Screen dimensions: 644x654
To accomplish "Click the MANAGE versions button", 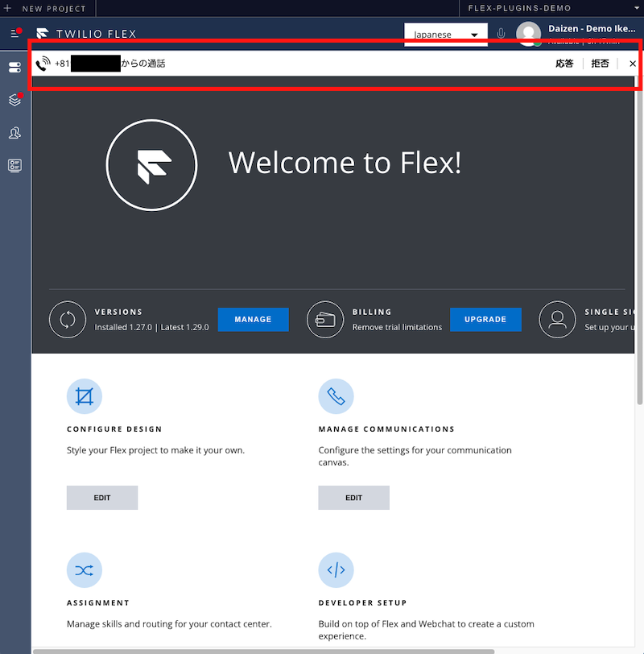I will click(253, 320).
